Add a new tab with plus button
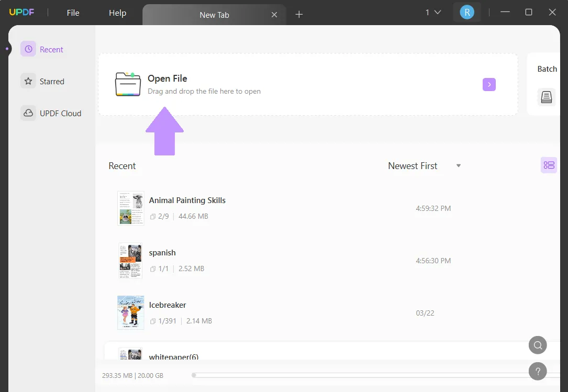Screen dimensions: 568x392 pyautogui.click(x=299, y=15)
